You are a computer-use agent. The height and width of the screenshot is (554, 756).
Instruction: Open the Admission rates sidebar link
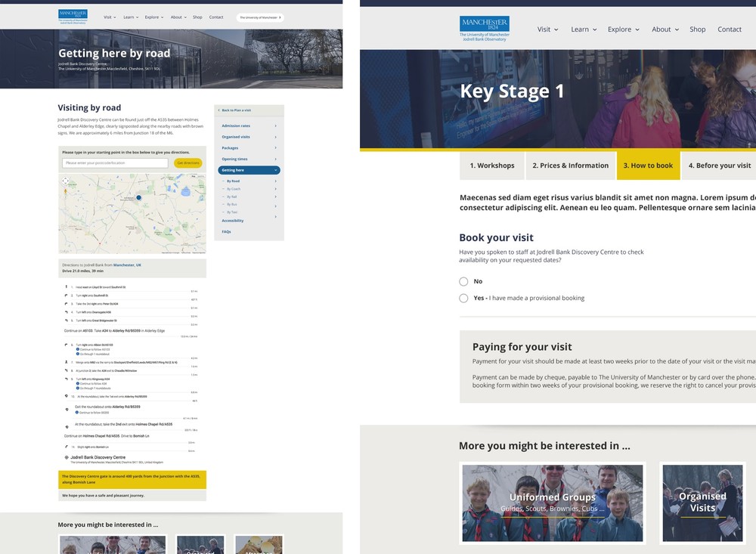[x=236, y=126]
